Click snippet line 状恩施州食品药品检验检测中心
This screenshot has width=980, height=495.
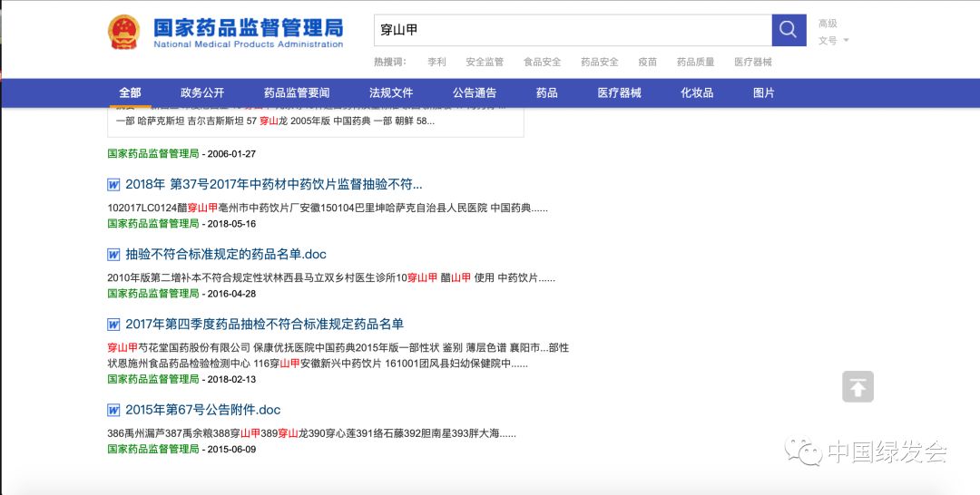pyautogui.click(x=318, y=364)
